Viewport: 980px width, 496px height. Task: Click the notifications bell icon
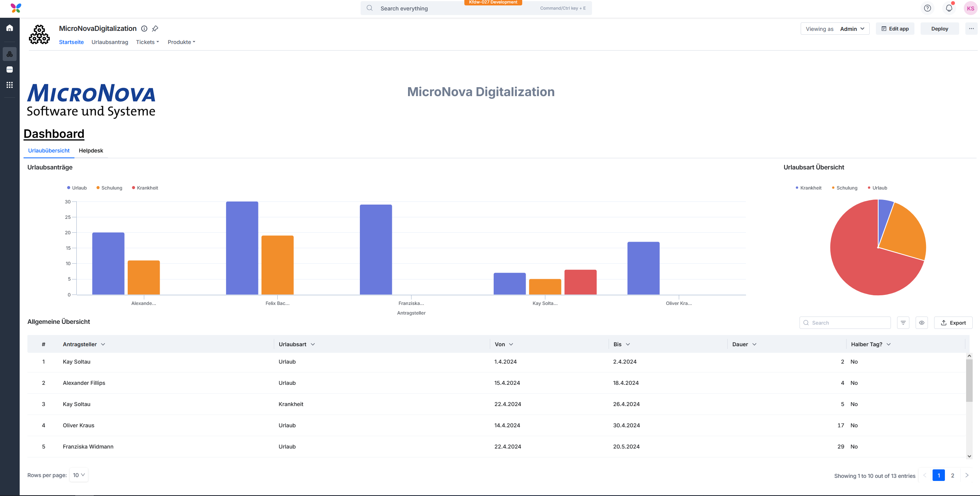[x=949, y=8]
